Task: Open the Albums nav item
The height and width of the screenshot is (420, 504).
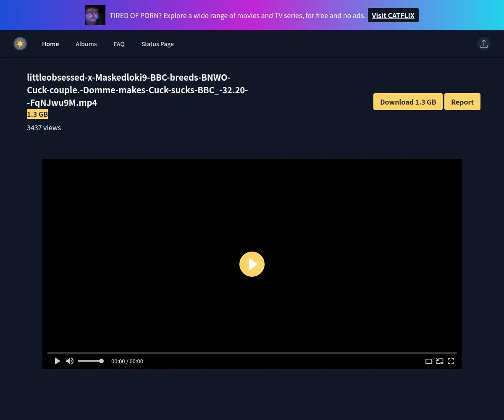Action: tap(86, 44)
